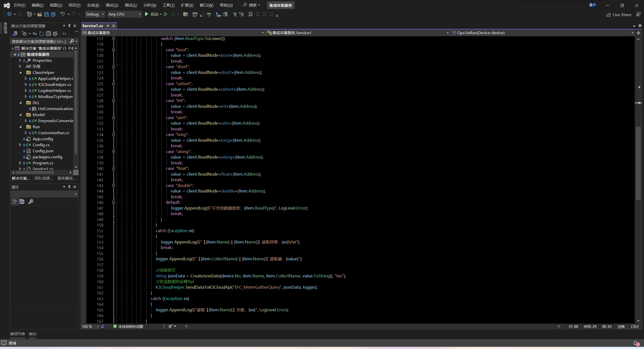This screenshot has width=644, height=349.
Task: Click the Live Share button
Action: [x=619, y=15]
